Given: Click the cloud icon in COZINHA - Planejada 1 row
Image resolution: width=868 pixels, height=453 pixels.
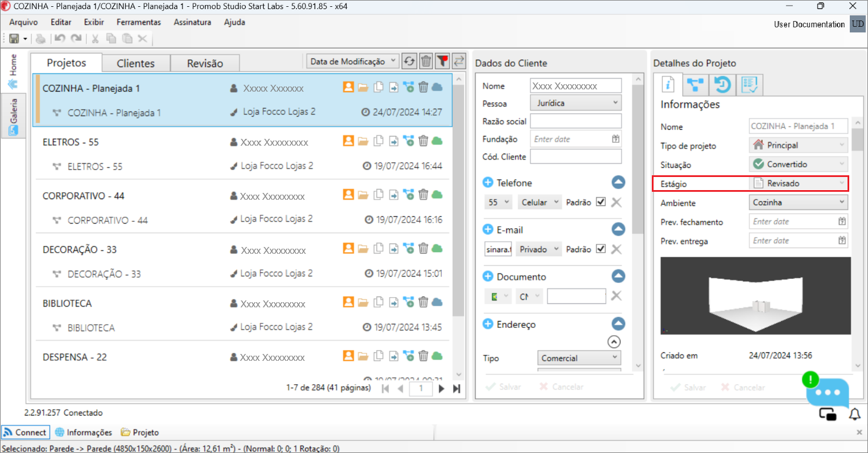Looking at the screenshot, I should [437, 87].
